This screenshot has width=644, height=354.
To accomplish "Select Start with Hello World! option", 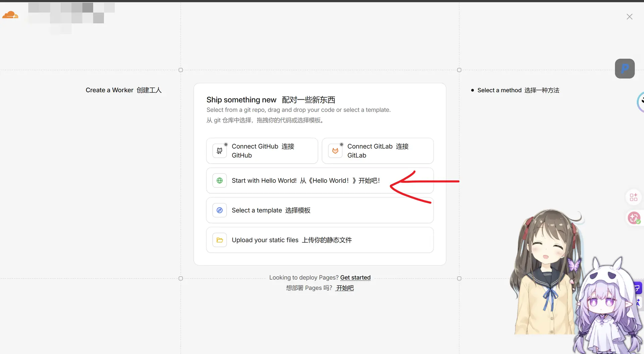I will coord(320,181).
